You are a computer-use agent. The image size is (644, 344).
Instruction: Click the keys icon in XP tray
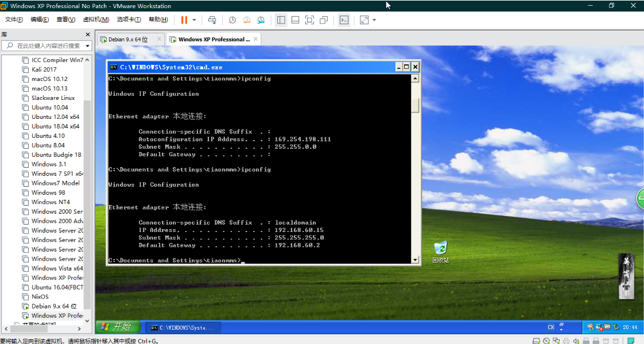590,327
